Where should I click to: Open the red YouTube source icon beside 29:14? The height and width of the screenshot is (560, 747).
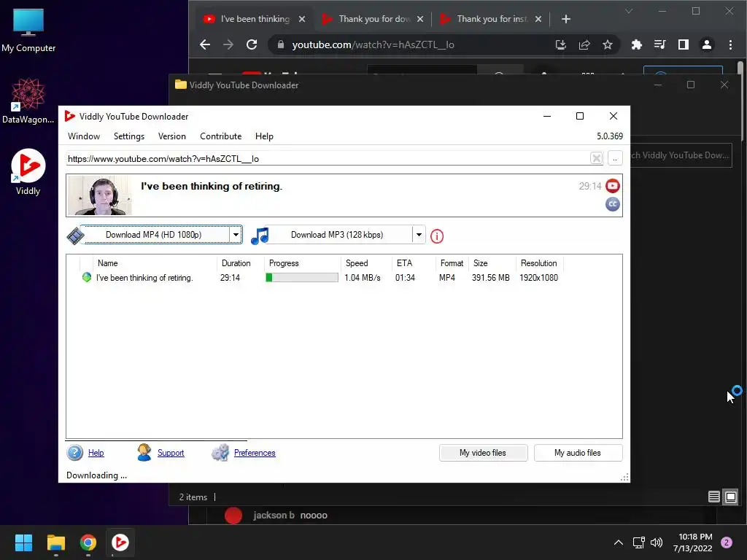pyautogui.click(x=613, y=186)
